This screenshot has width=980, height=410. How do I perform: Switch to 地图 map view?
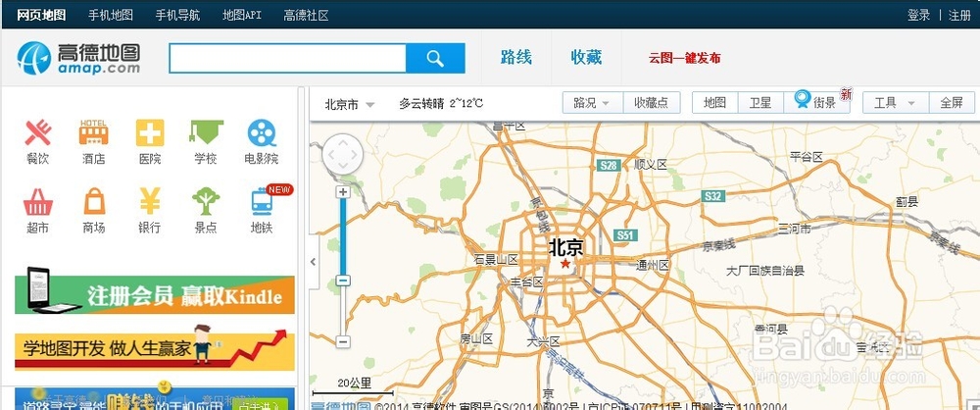tap(715, 103)
